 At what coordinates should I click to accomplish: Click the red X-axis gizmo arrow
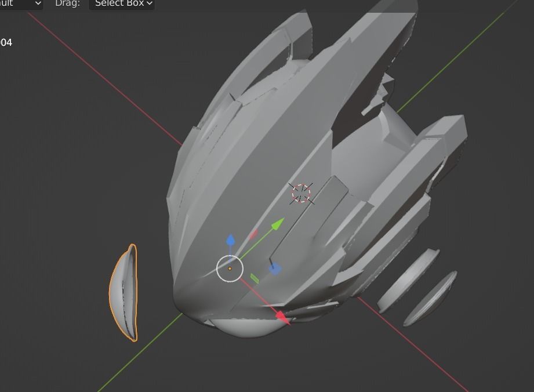tap(283, 317)
